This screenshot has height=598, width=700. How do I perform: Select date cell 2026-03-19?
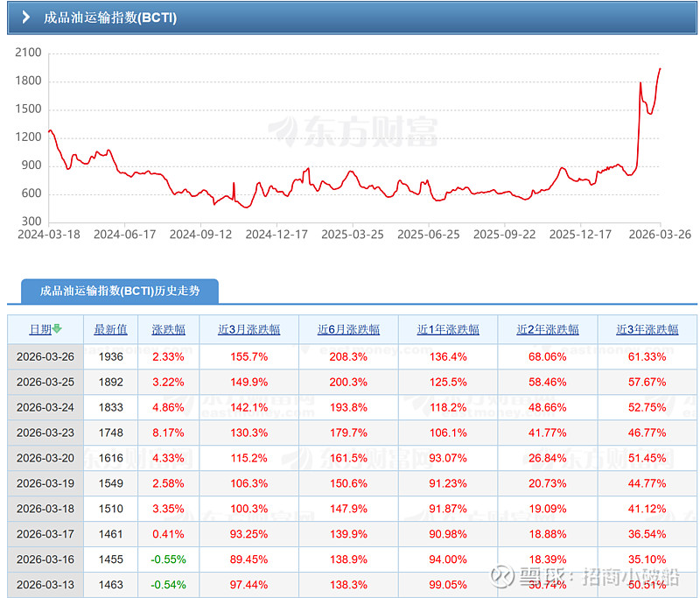tap(45, 483)
